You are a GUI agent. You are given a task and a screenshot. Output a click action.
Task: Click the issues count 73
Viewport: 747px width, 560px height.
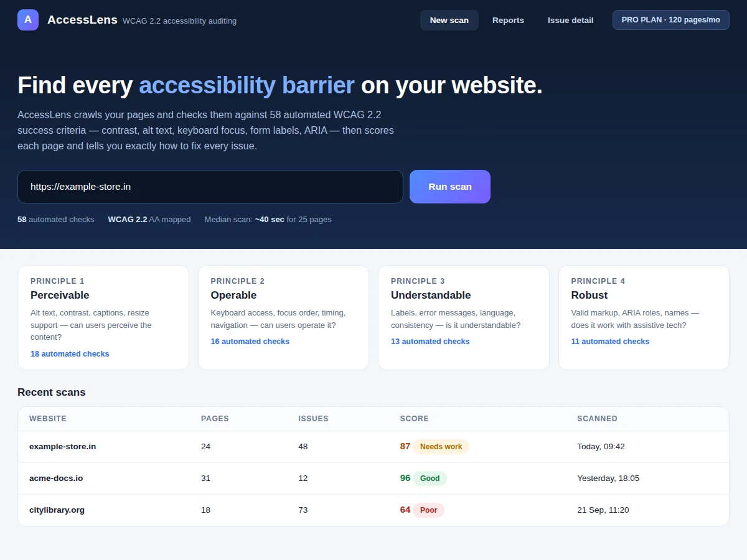(x=303, y=510)
